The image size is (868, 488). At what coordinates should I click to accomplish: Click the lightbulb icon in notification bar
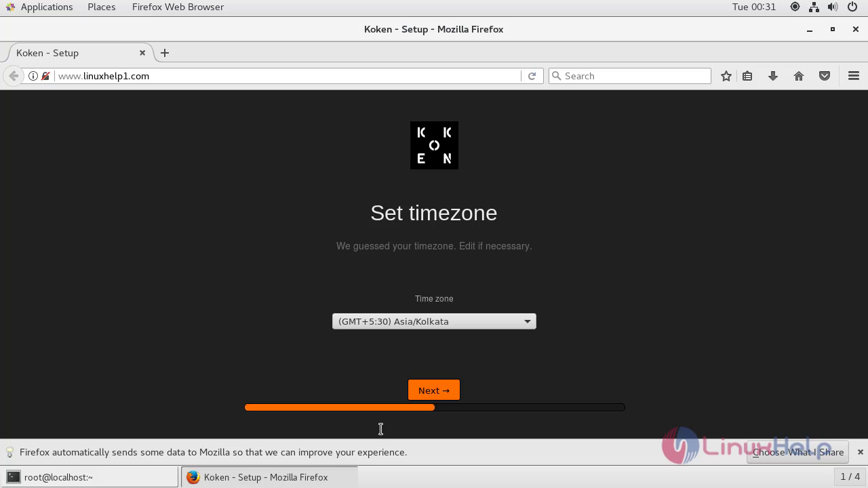click(9, 452)
